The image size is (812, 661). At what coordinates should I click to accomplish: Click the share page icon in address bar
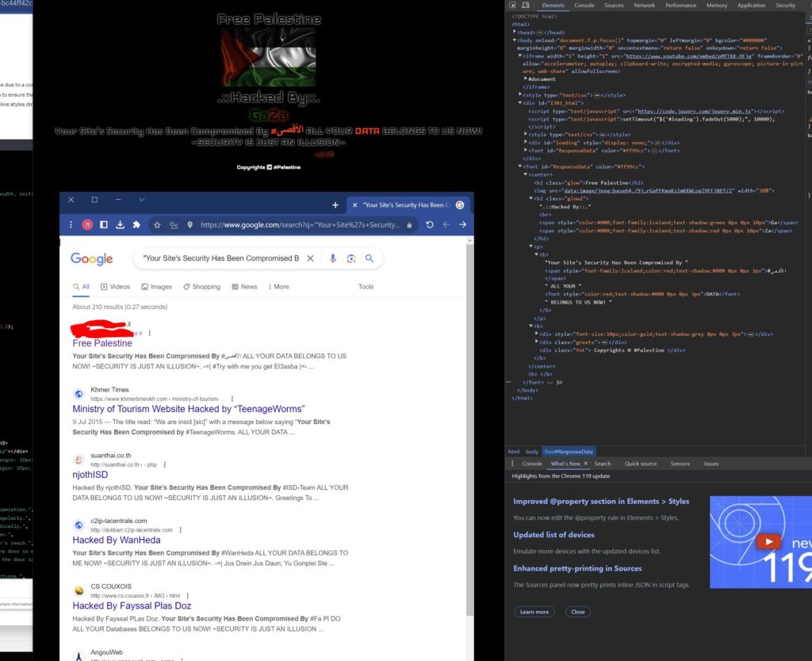[174, 224]
